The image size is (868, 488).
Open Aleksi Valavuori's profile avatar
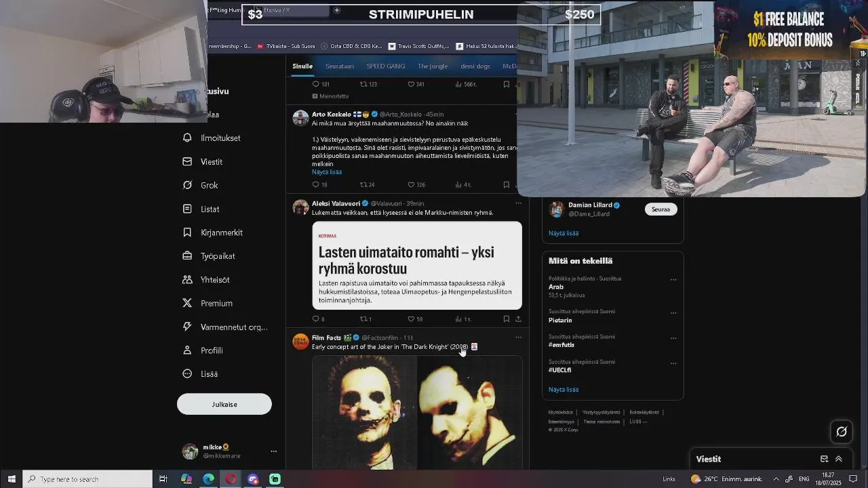[x=300, y=207]
